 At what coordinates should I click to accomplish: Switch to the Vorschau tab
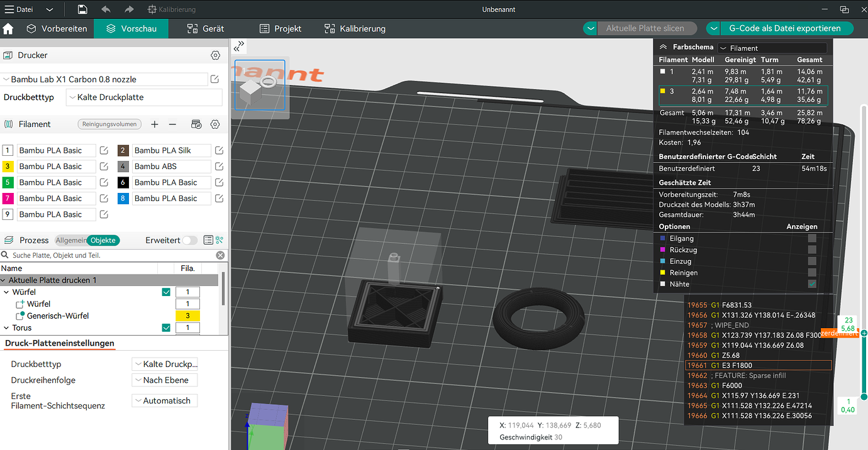131,29
